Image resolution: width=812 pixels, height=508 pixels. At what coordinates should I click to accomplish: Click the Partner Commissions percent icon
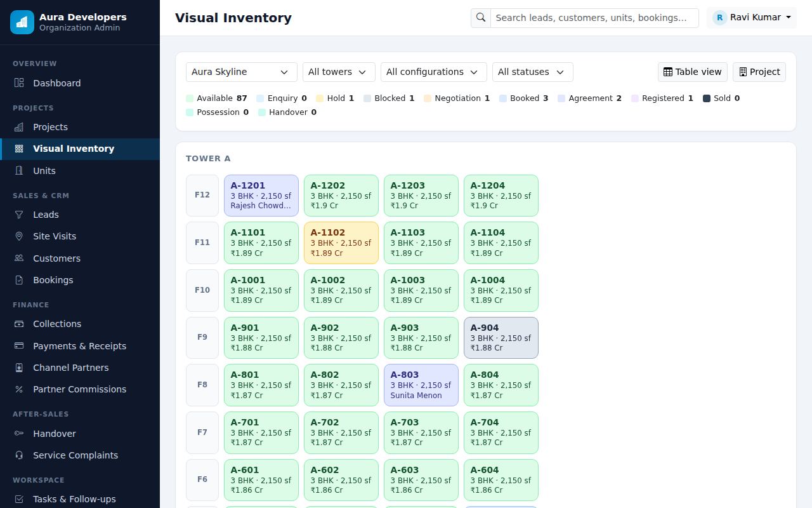(x=19, y=389)
